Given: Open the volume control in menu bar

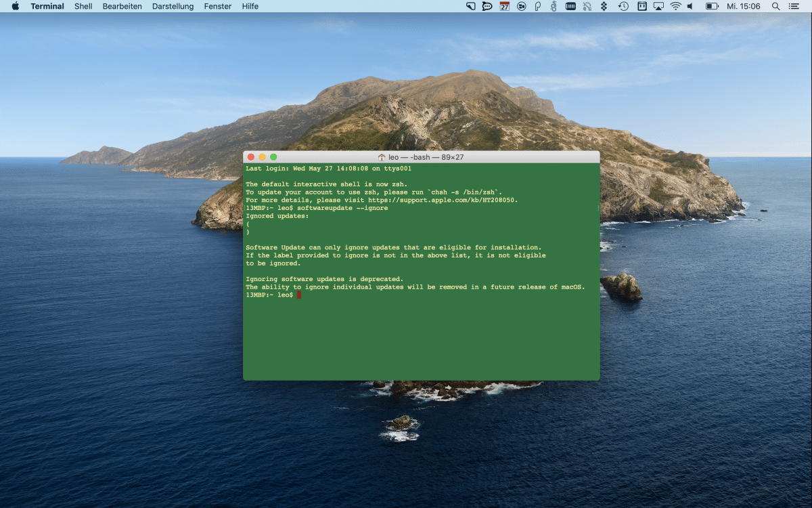Looking at the screenshot, I should (x=691, y=6).
